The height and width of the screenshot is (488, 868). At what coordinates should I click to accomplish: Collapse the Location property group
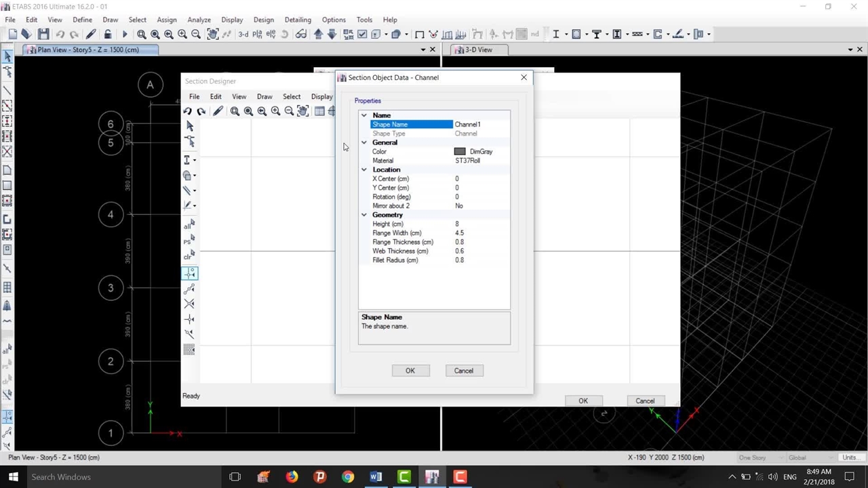point(364,169)
